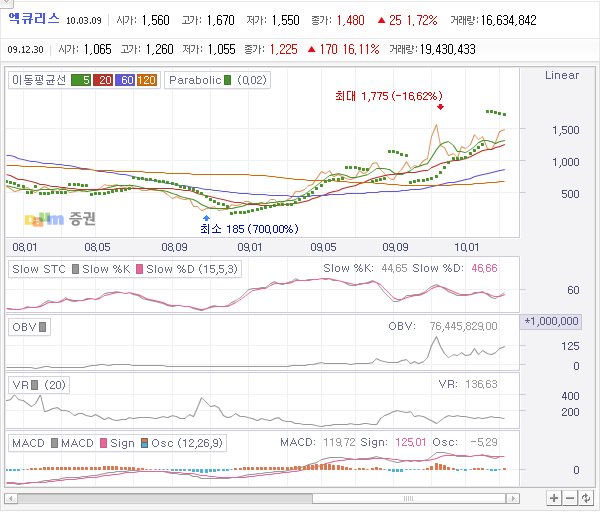Click the Linear scale label
The width and height of the screenshot is (602, 516).
562,75
